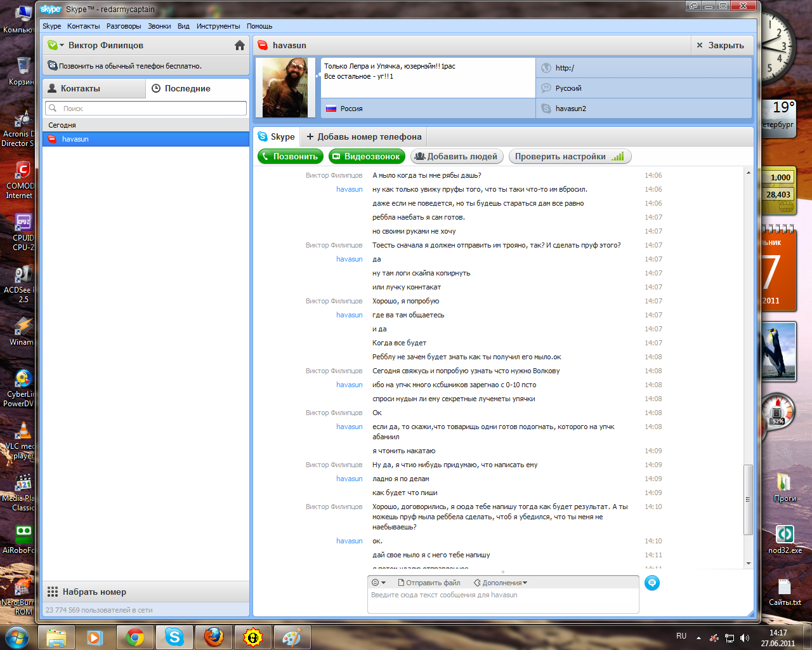
Task: Switch to the Последние tab
Action: (x=197, y=88)
